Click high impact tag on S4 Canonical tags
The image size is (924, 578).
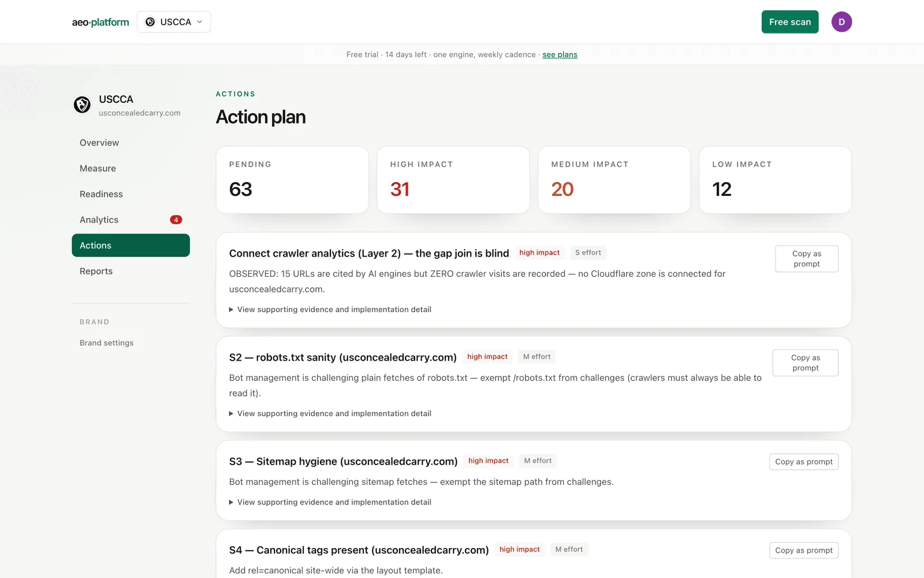click(520, 549)
